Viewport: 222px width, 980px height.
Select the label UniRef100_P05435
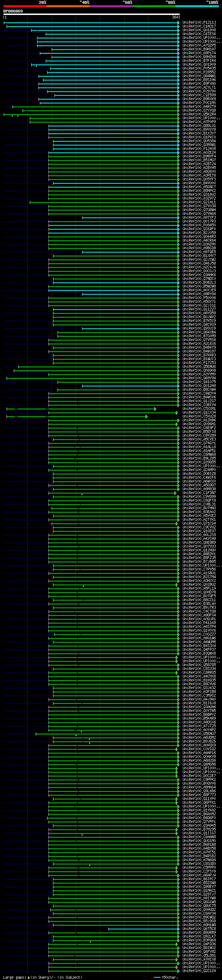pos(199,68)
